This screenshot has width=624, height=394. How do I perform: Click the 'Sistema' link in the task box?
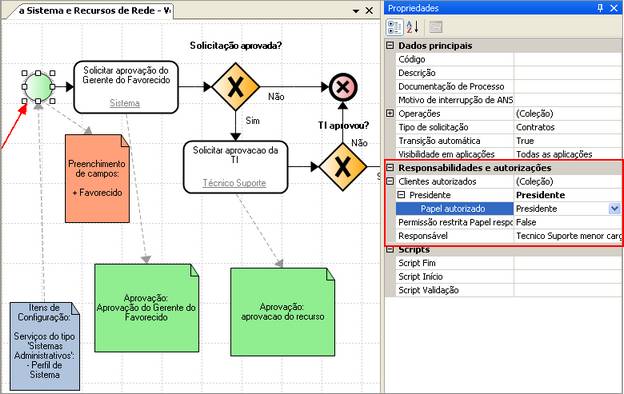tap(125, 103)
